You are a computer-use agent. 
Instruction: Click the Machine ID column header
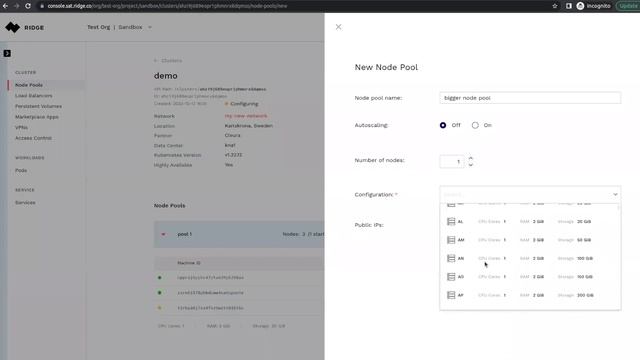(x=189, y=263)
